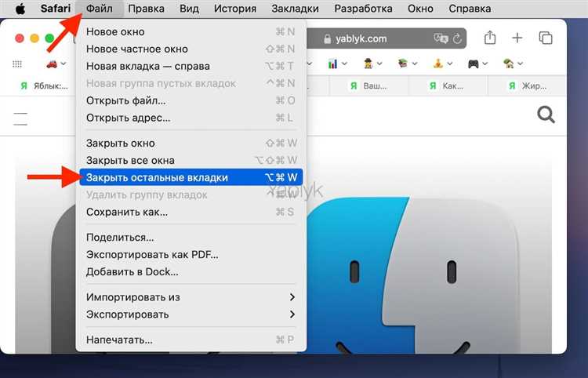588x378 pixels.
Task: Expand the Экспортировать submenu
Action: (191, 314)
